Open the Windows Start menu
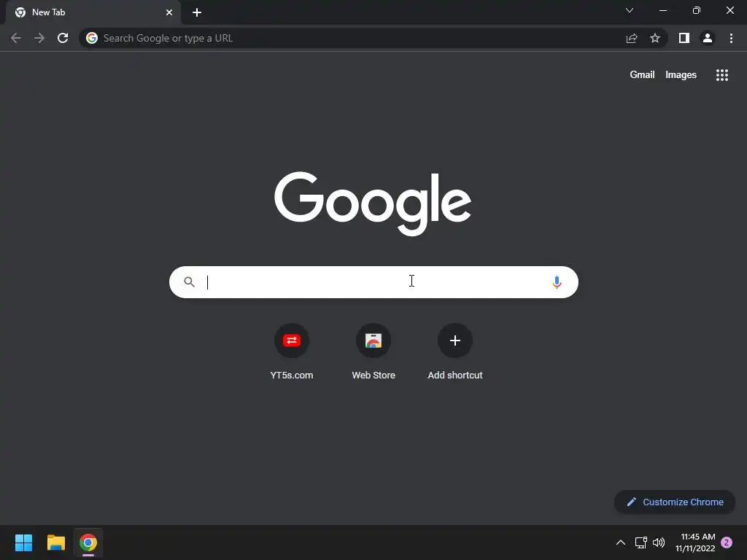This screenshot has width=747, height=560. (x=23, y=542)
